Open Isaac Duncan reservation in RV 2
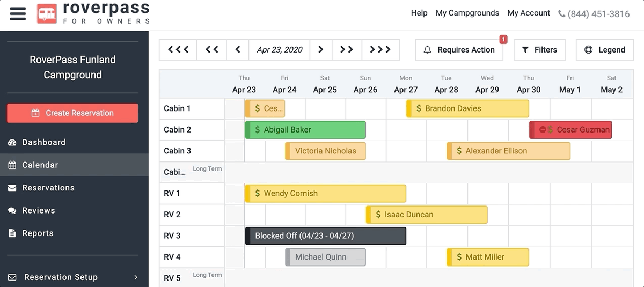 click(427, 215)
